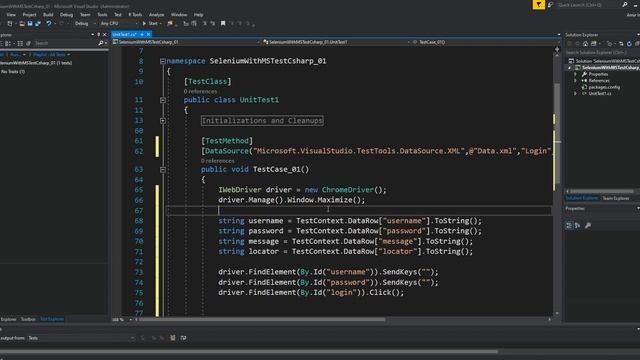
Task: Switch to the Toolbox tab at bottom left
Action: tap(28, 319)
